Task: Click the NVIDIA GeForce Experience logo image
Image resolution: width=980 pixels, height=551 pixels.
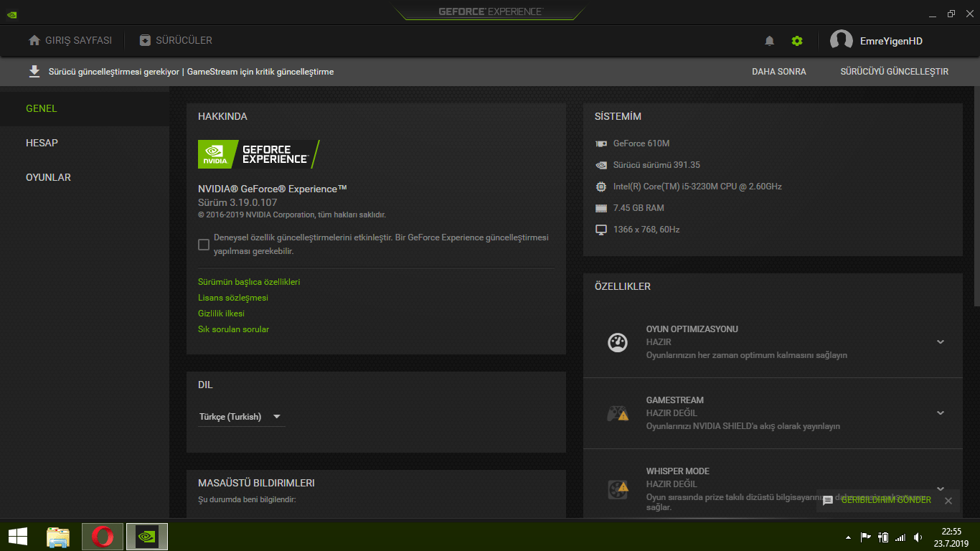Action: click(259, 154)
